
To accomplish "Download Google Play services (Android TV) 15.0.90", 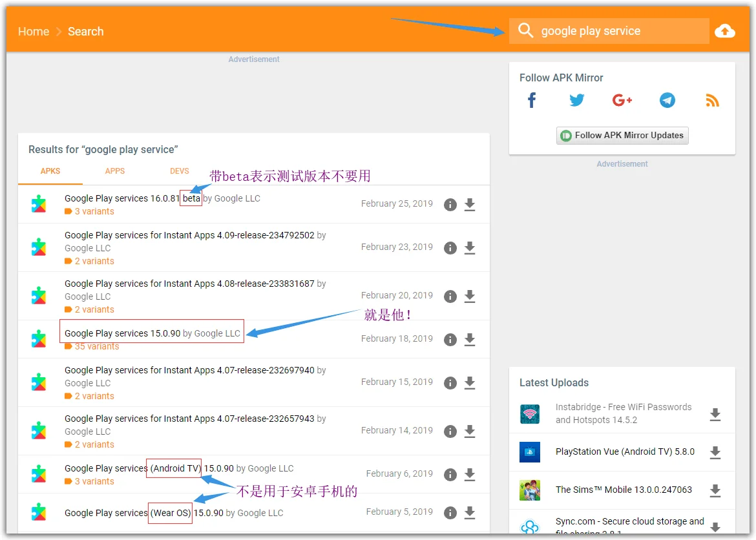I will pos(470,474).
